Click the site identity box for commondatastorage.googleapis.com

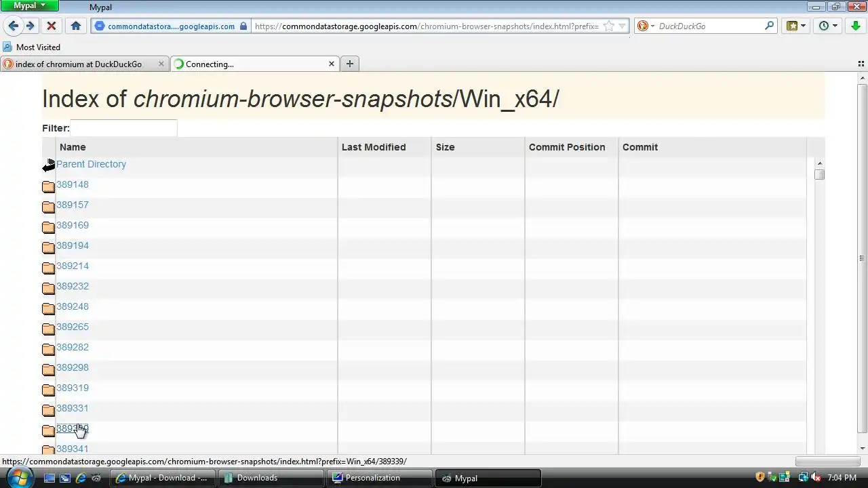pyautogui.click(x=171, y=26)
